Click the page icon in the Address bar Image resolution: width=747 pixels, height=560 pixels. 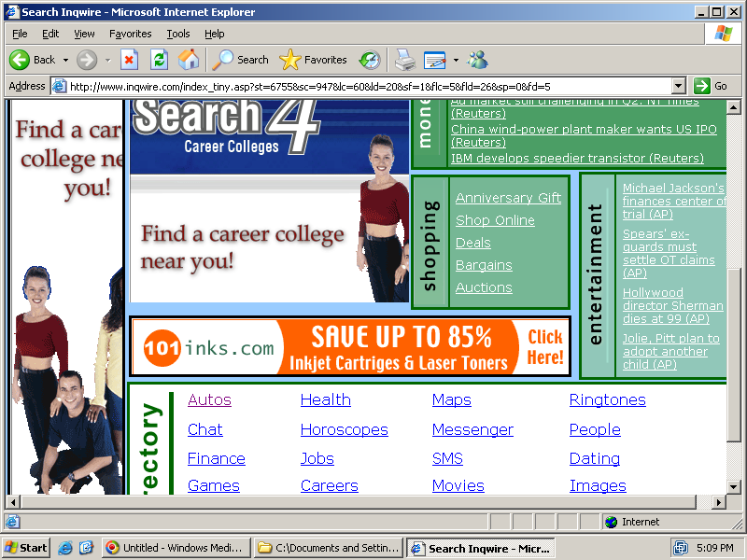pyautogui.click(x=59, y=86)
